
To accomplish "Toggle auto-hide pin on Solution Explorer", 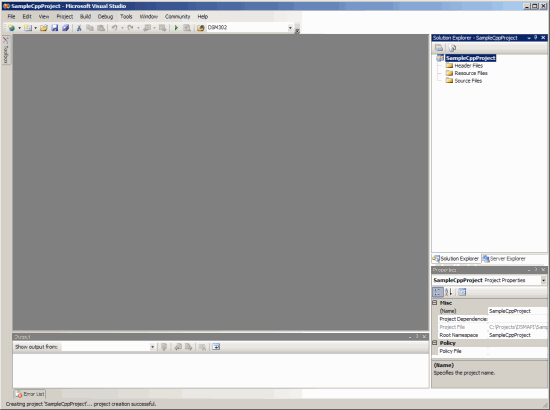I will tap(536, 38).
